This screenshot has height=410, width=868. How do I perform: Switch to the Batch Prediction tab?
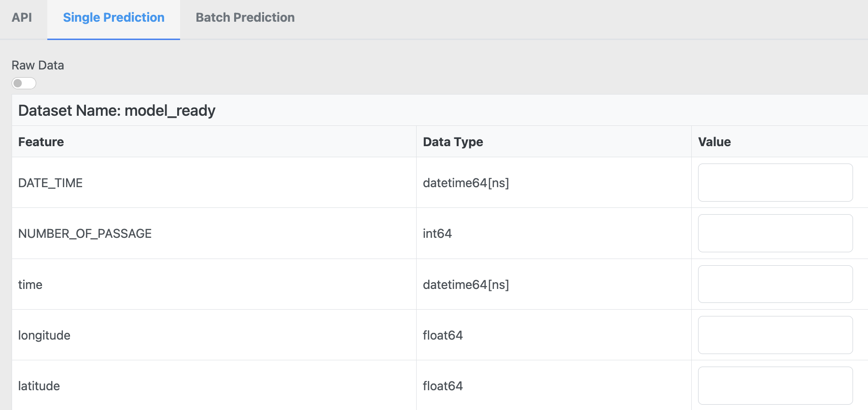point(245,18)
